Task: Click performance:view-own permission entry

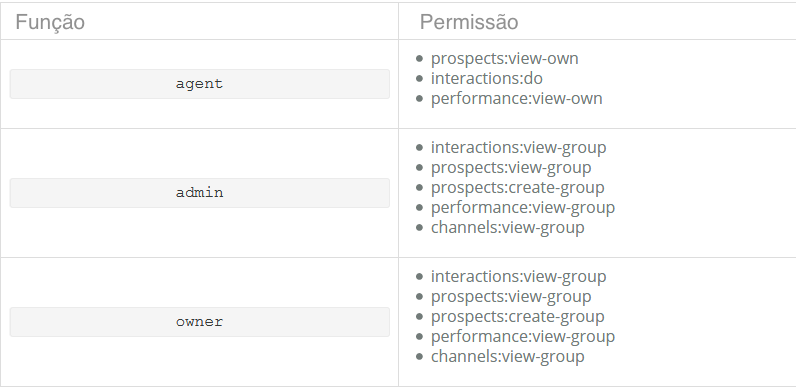Action: (x=516, y=99)
